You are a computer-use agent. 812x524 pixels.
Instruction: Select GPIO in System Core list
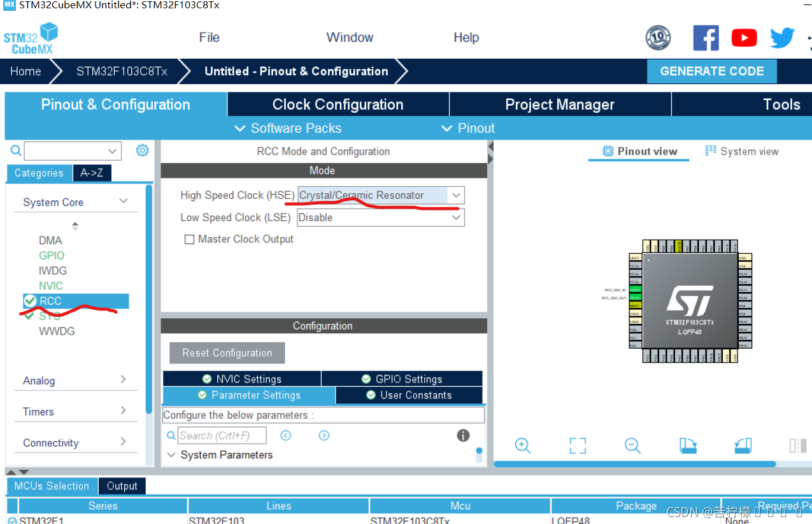point(52,256)
